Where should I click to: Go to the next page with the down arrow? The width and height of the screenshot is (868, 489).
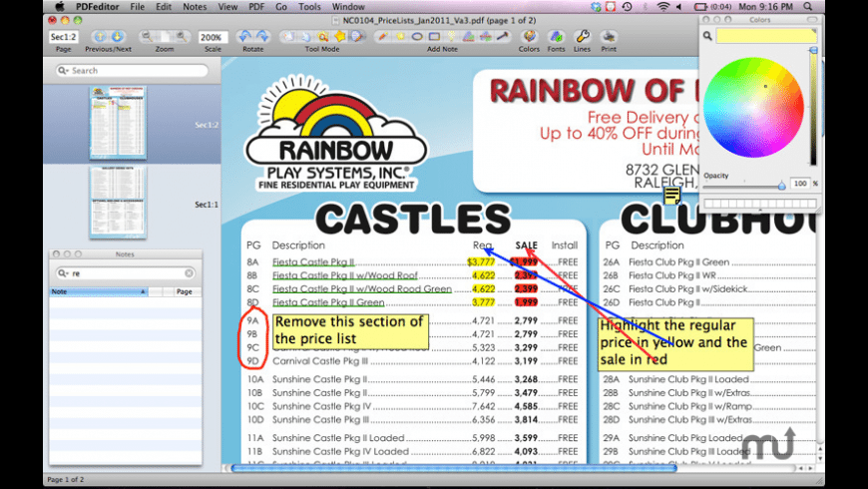tap(117, 37)
